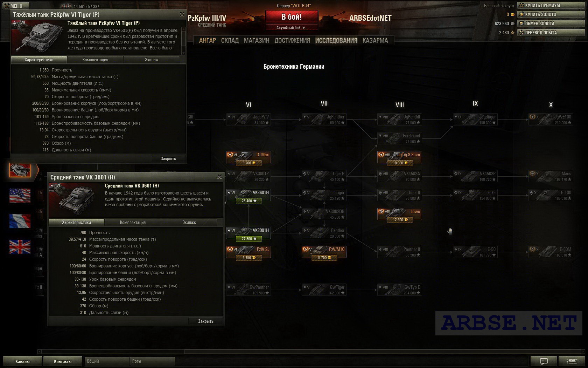This screenshot has height=368, width=588.
Task: Open the Контакты button
Action: 63,361
